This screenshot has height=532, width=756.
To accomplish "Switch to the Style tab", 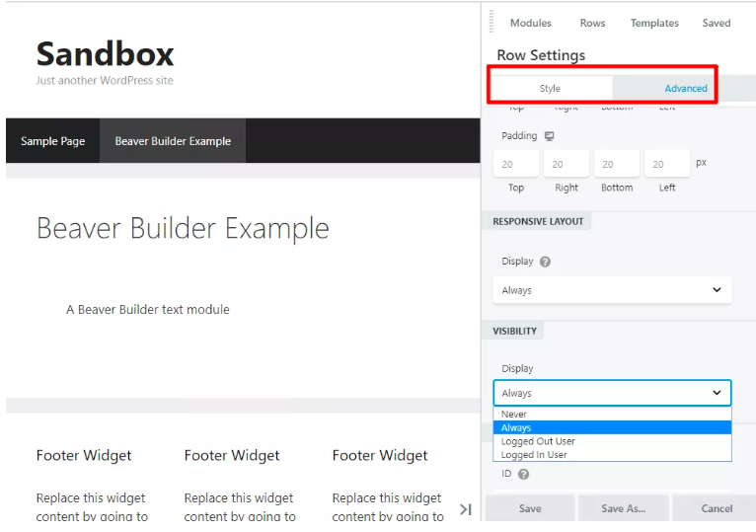I will [x=550, y=89].
